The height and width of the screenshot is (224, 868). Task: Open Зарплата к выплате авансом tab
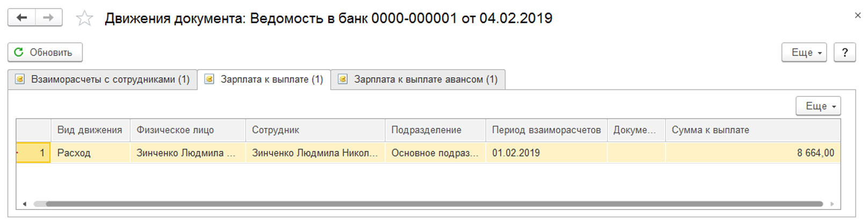tap(418, 79)
